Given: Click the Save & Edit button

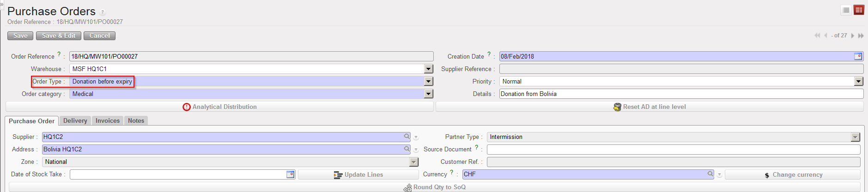Looking at the screenshot, I should point(59,36).
